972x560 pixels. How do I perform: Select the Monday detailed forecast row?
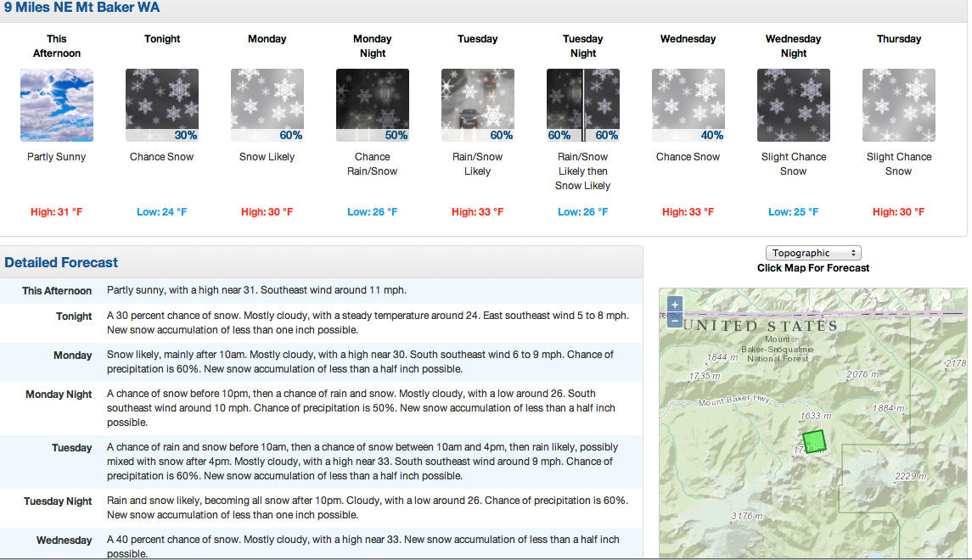(x=321, y=361)
